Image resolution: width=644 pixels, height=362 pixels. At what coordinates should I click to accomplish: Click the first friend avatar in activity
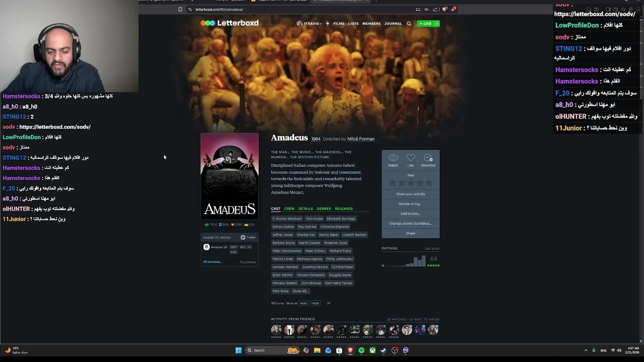(x=276, y=330)
